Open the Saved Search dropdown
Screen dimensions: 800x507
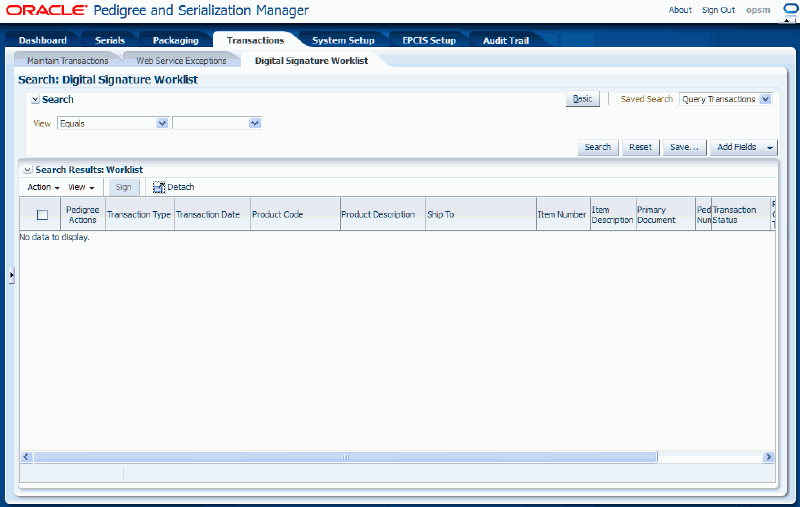[x=726, y=99]
